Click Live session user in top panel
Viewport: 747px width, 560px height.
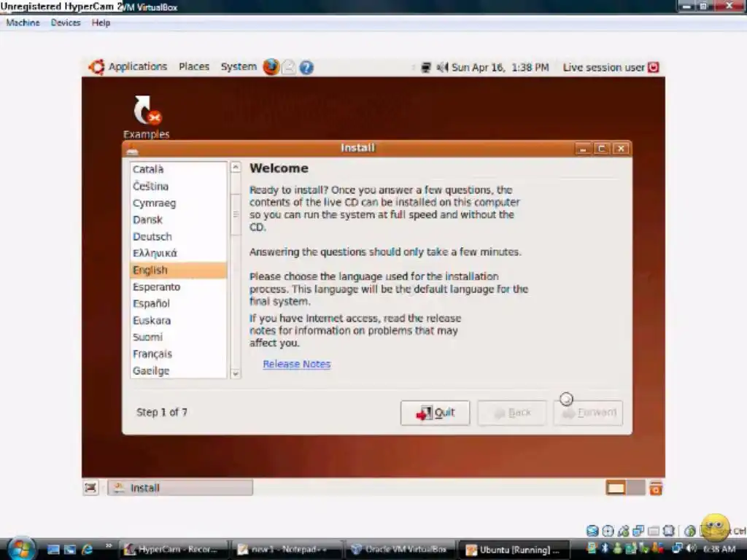point(603,68)
